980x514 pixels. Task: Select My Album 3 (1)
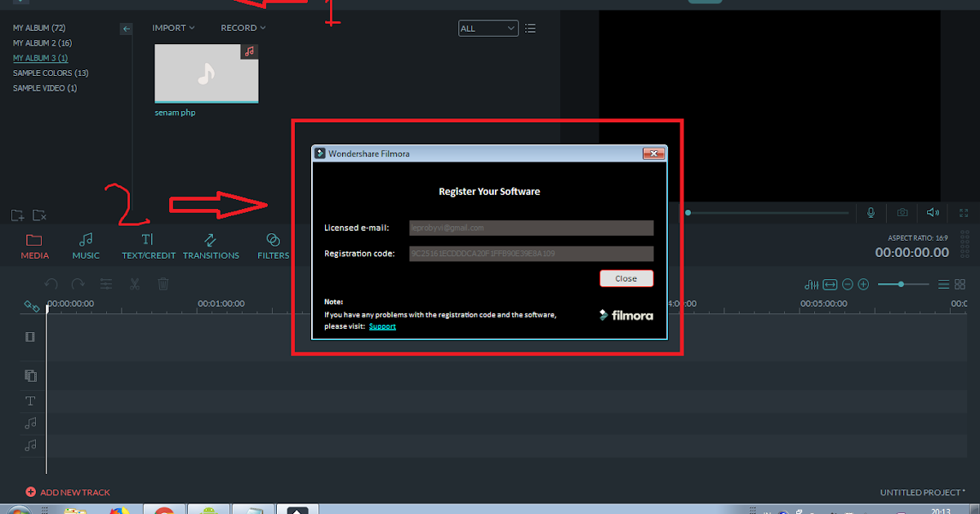pos(40,58)
